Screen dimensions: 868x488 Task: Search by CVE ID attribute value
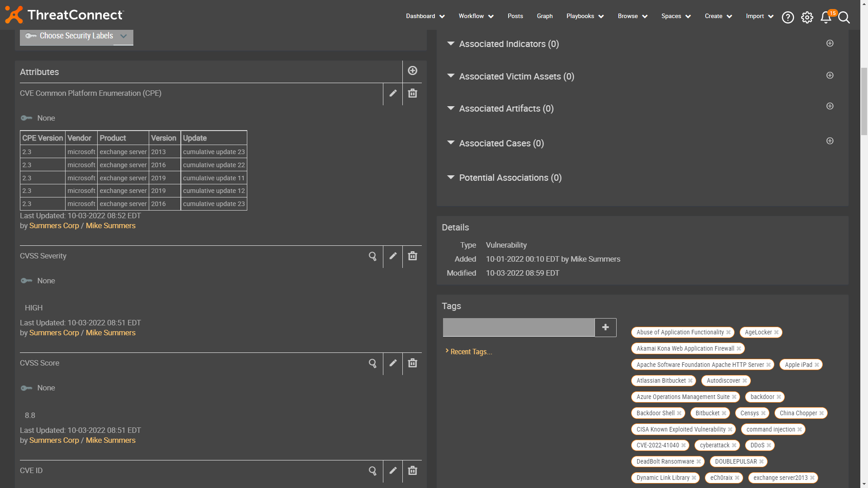click(373, 471)
